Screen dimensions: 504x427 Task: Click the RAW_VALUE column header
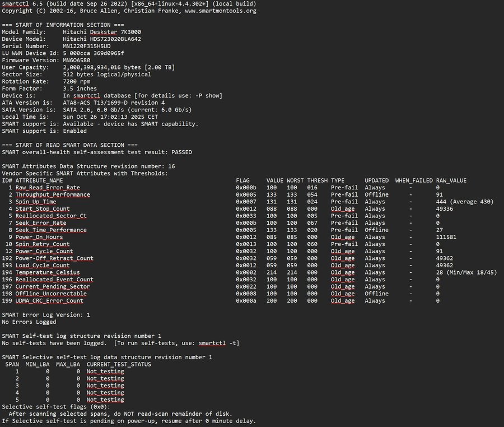point(451,180)
